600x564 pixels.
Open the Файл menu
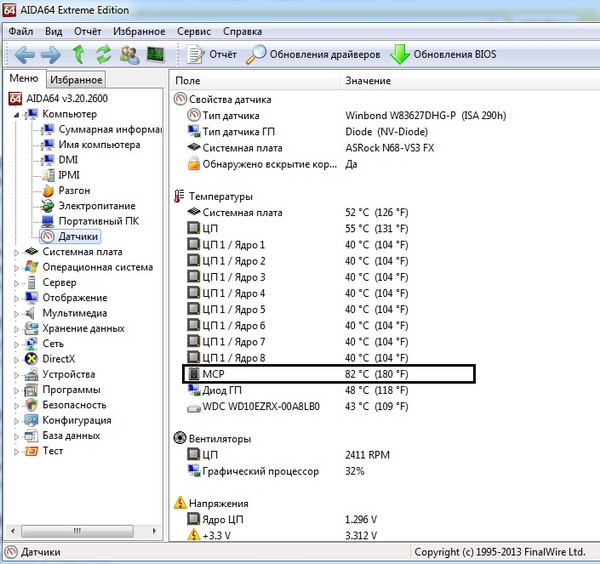point(21,31)
